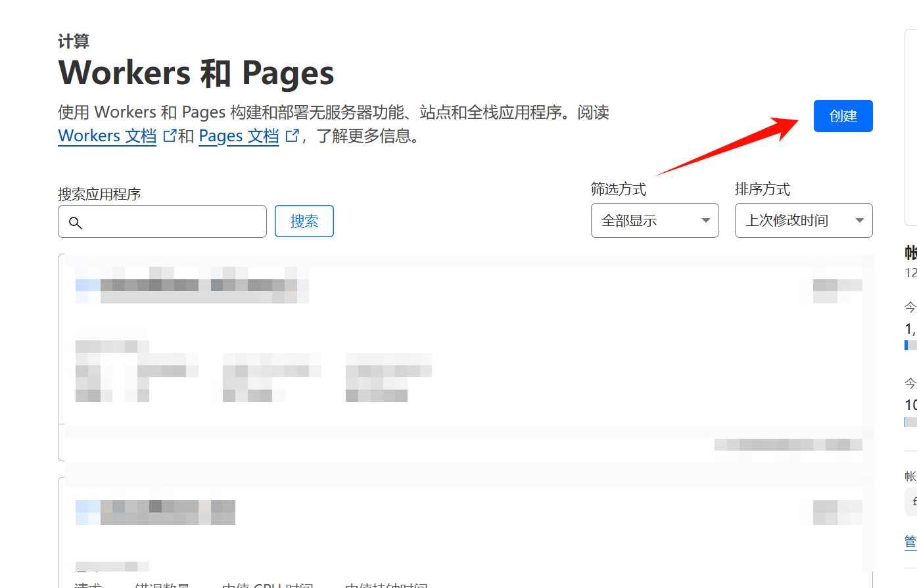The image size is (917, 588).
Task: Click the 筛选方式 label
Action: click(618, 189)
